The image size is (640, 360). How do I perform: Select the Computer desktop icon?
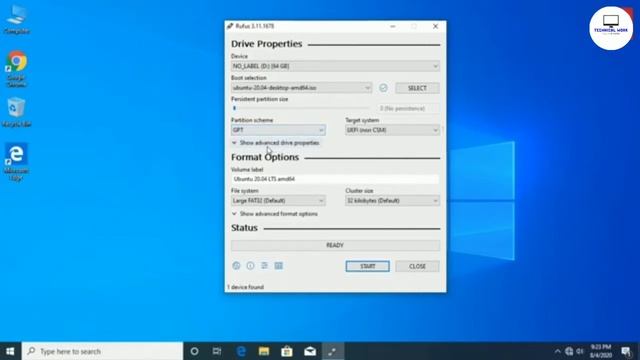(16, 20)
